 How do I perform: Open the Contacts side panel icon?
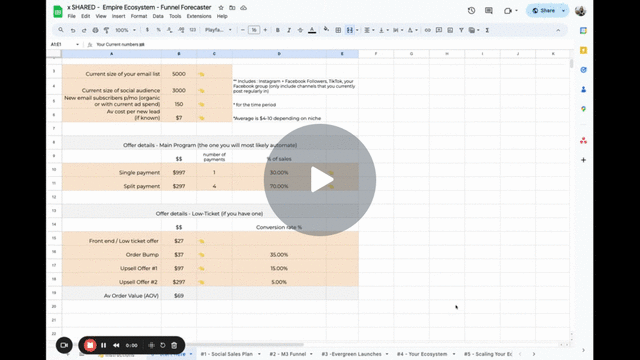pos(583,89)
